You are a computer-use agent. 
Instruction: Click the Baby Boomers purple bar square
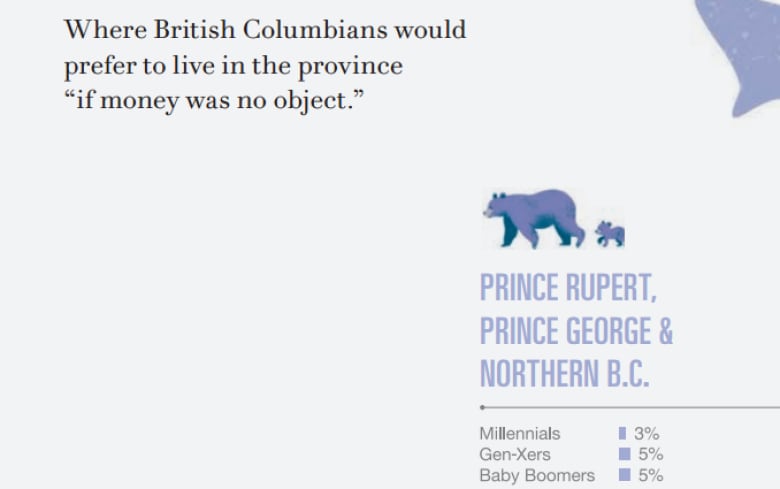coord(624,475)
